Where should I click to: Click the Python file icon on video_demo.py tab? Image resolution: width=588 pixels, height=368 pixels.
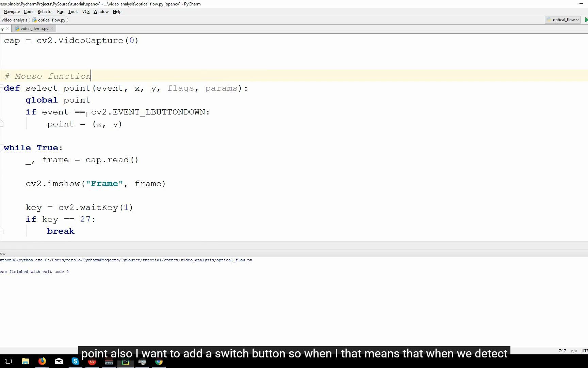tap(17, 28)
